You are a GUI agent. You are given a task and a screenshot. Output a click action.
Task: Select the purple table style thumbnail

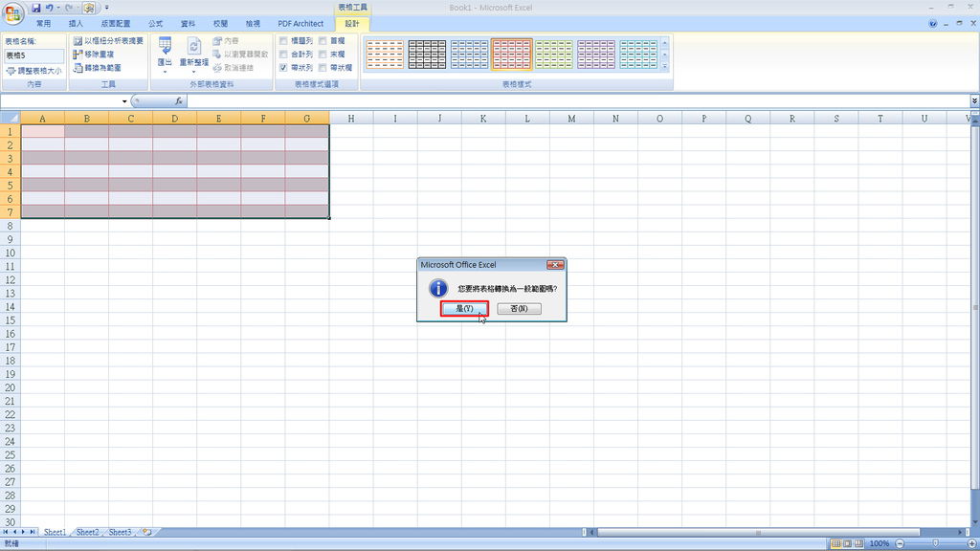tap(595, 55)
